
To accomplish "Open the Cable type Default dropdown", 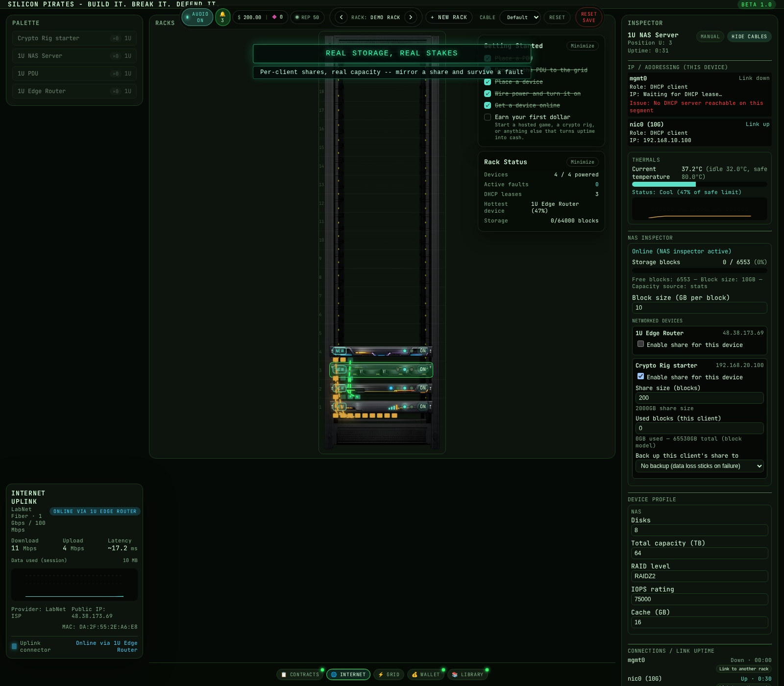I will [x=520, y=17].
